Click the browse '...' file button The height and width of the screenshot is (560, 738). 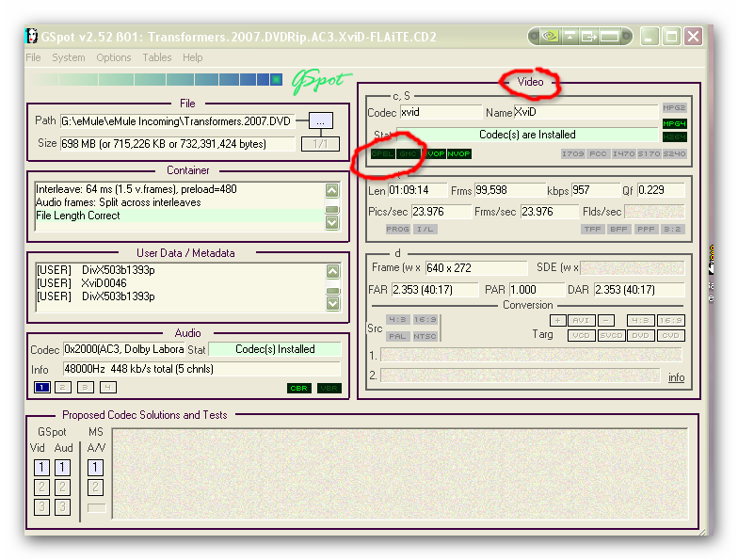click(x=320, y=120)
